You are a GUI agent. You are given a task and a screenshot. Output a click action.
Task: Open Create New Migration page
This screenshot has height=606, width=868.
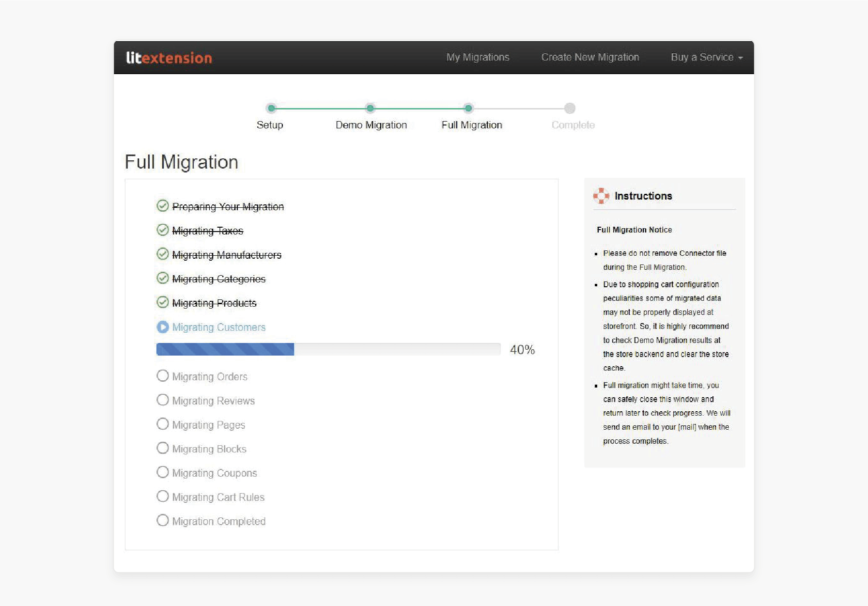(x=590, y=57)
